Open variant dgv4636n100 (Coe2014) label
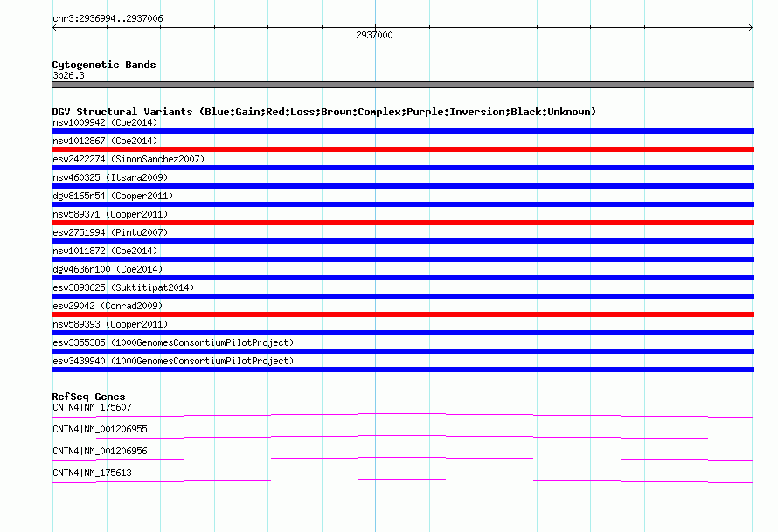 [x=108, y=269]
